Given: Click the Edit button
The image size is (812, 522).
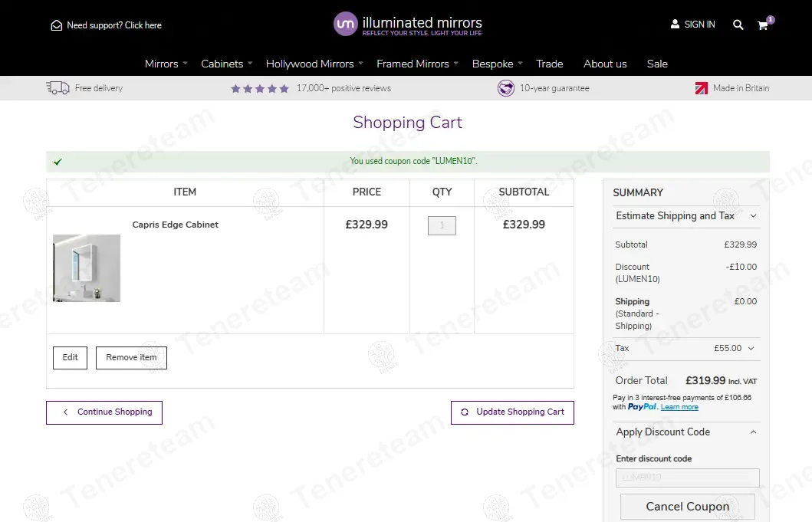Looking at the screenshot, I should [70, 358].
